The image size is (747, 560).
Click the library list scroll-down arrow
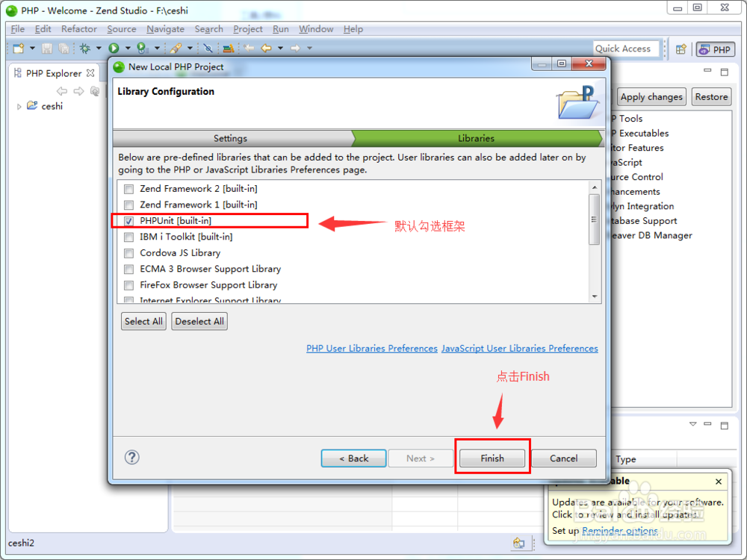point(594,296)
